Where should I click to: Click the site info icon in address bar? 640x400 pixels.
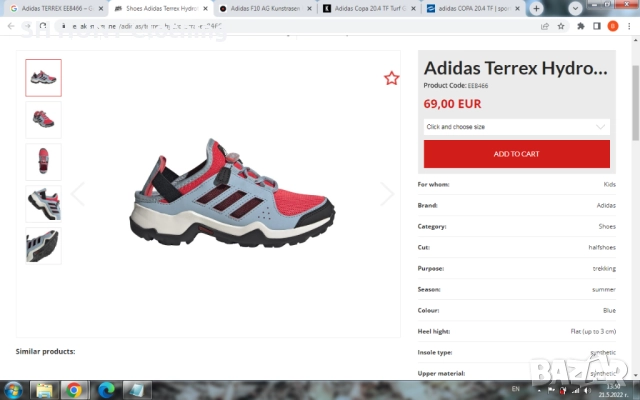pos(64,26)
